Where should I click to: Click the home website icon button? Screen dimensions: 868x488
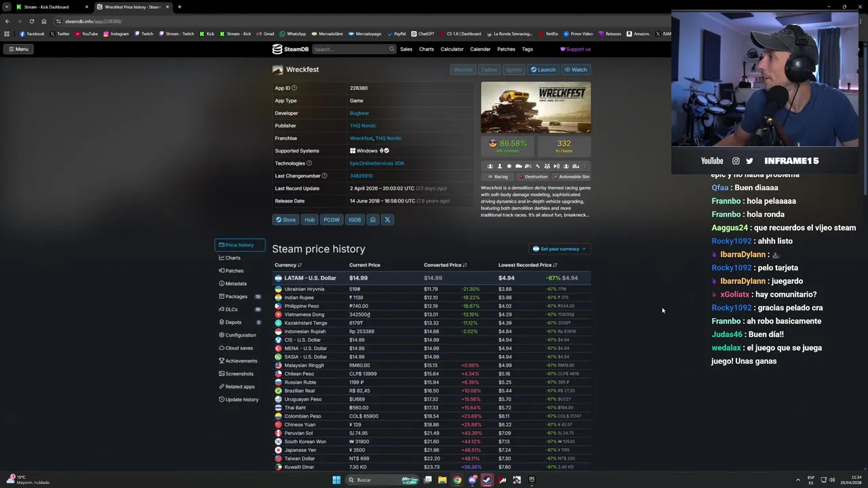(x=372, y=220)
